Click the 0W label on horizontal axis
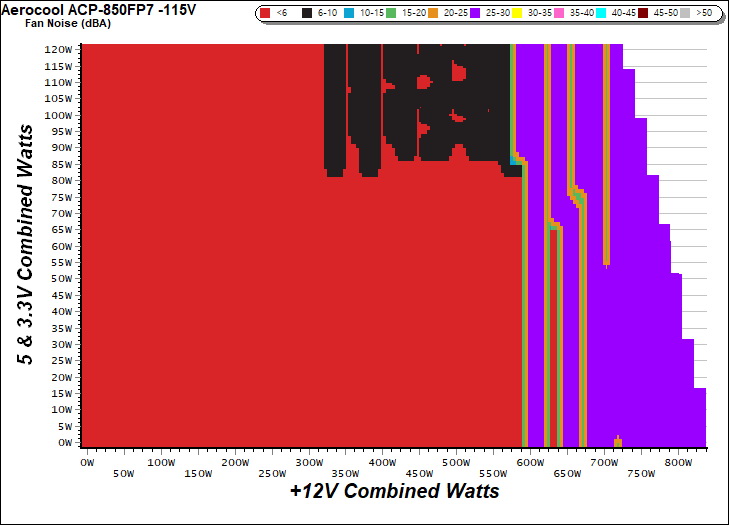 click(86, 463)
